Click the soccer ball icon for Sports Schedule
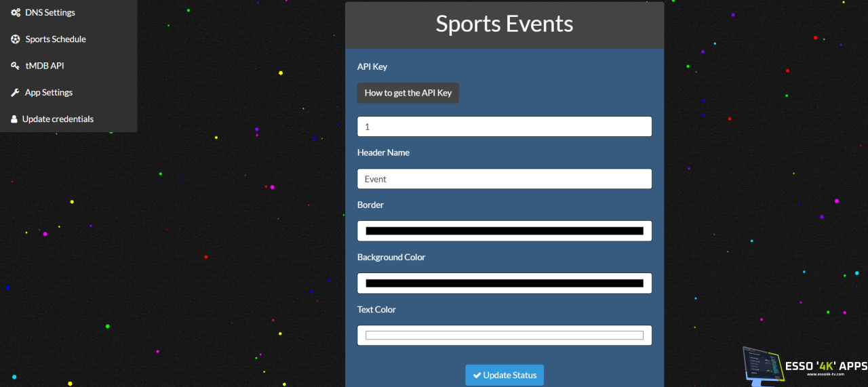This screenshot has width=868, height=387. pos(15,39)
